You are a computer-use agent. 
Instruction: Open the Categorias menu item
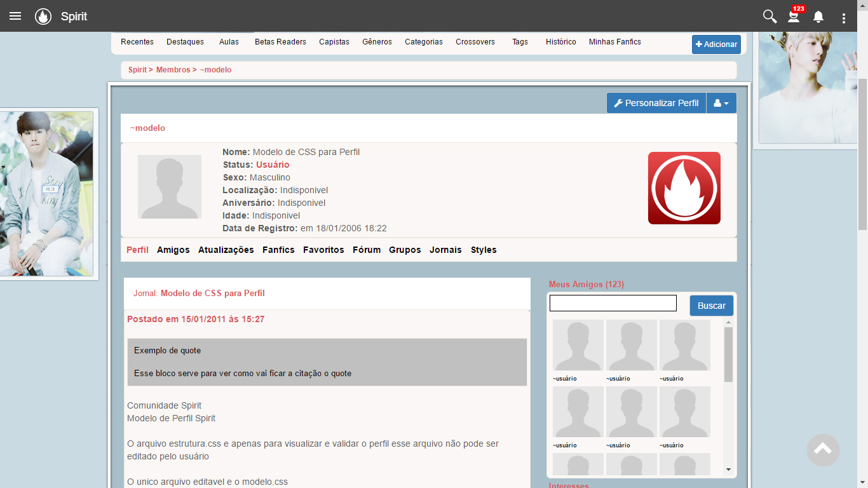click(x=424, y=42)
